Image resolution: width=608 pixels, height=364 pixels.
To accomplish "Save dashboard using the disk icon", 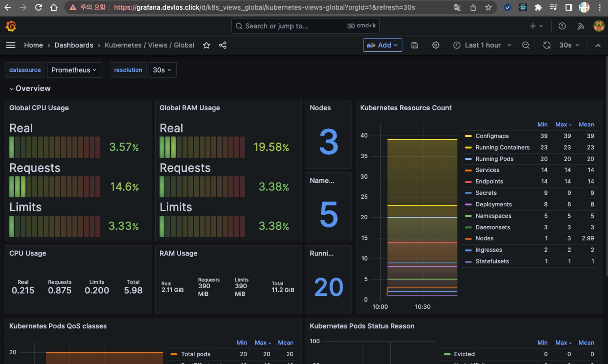I will tap(415, 45).
